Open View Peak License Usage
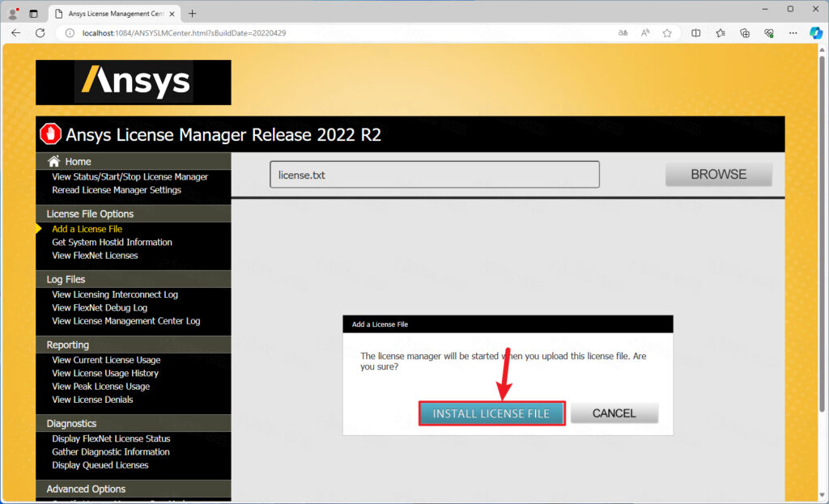This screenshot has width=829, height=504. [101, 387]
